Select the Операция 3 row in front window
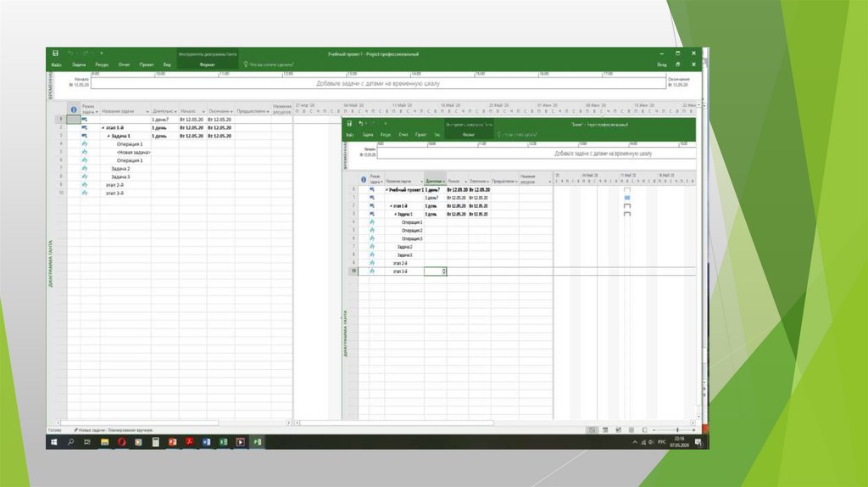Viewport: 868px width, 487px height. tap(412, 238)
